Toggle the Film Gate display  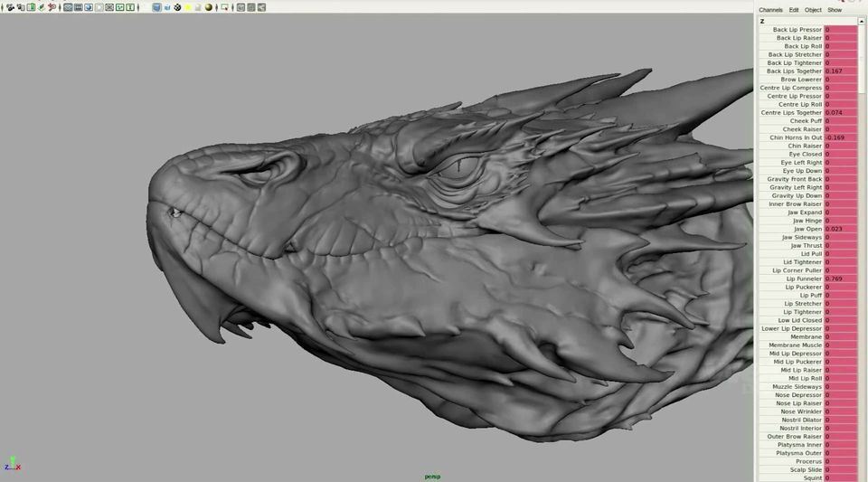(78, 7)
